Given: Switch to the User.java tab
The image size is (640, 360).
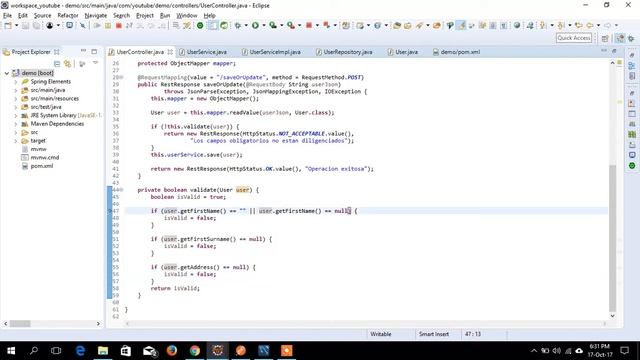Looking at the screenshot, I should point(406,52).
